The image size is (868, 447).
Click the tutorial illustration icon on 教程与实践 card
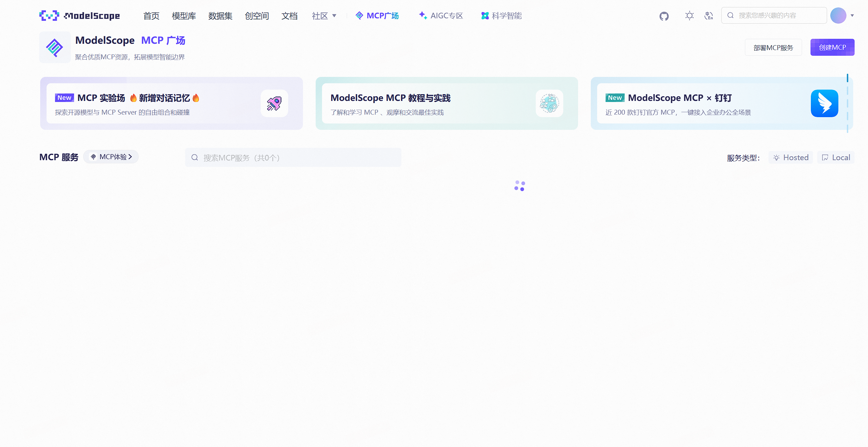tap(549, 103)
